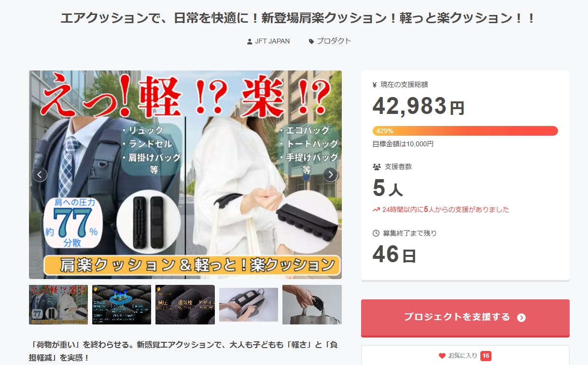Click the person icon beside JFT JAPAN
This screenshot has height=365, width=588.
[250, 42]
